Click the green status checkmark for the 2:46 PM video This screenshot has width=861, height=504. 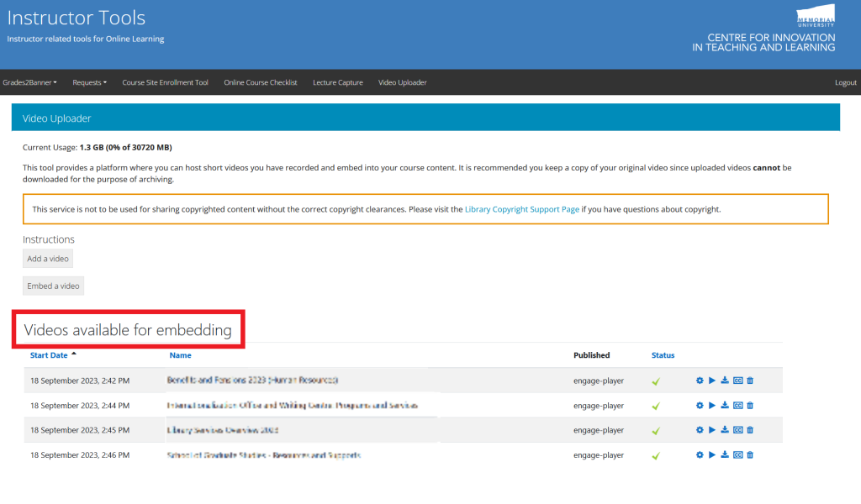click(x=656, y=455)
